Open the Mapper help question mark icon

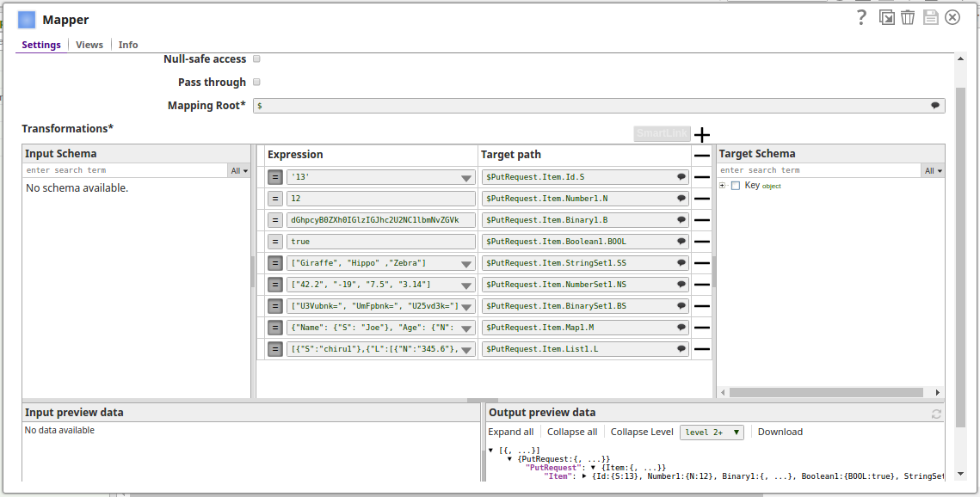click(x=861, y=17)
